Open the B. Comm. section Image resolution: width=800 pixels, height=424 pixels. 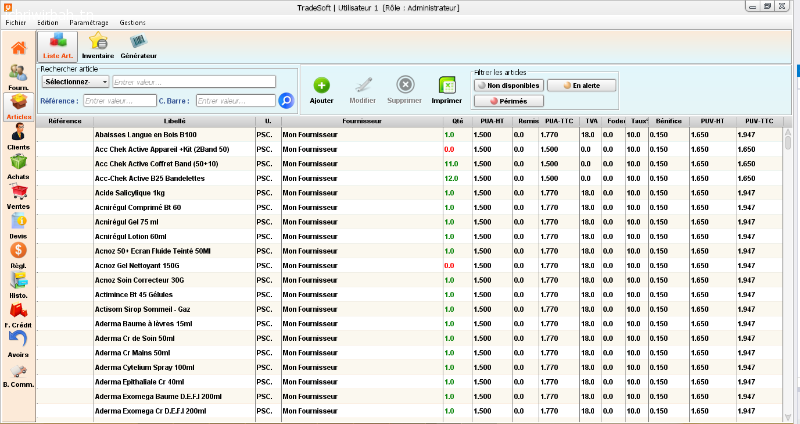18,374
